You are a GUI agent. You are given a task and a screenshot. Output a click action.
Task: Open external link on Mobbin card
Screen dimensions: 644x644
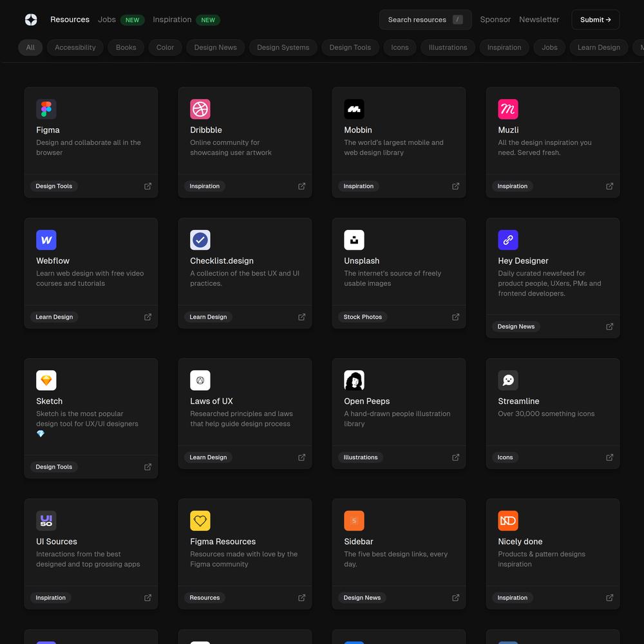click(456, 186)
